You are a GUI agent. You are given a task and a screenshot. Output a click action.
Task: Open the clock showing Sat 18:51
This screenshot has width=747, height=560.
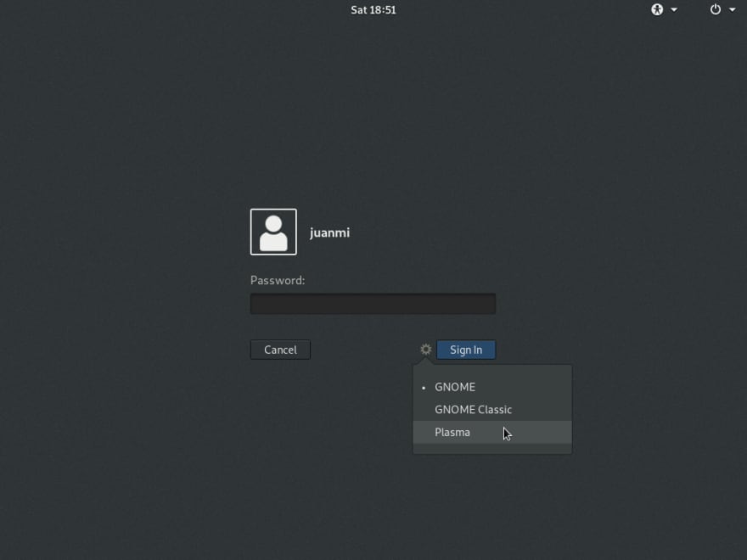pyautogui.click(x=373, y=9)
